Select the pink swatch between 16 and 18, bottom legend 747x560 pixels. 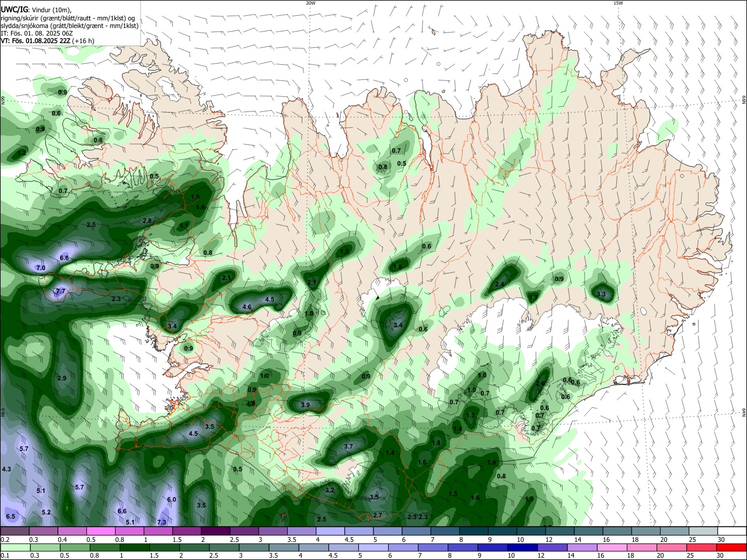[611, 547]
